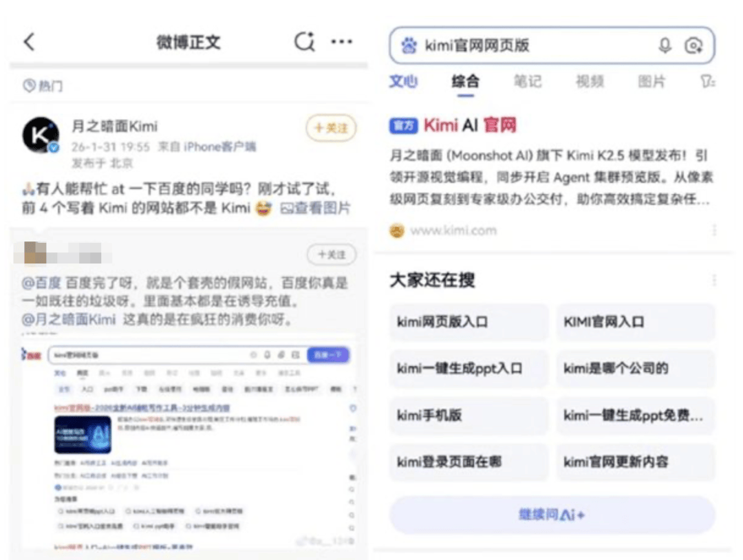Image resolution: width=743 pixels, height=560 pixels.
Task: Switch to the 视频 tab
Action: (x=590, y=81)
